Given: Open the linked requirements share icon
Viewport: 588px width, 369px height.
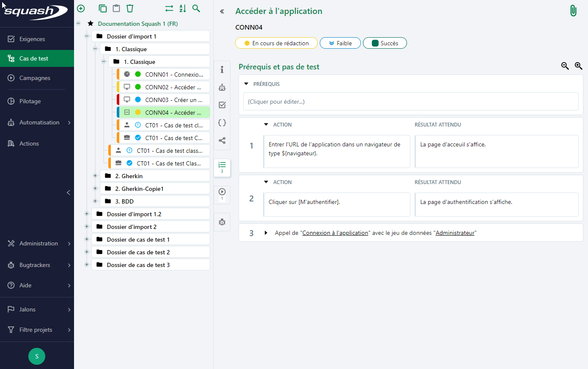Looking at the screenshot, I should (222, 140).
